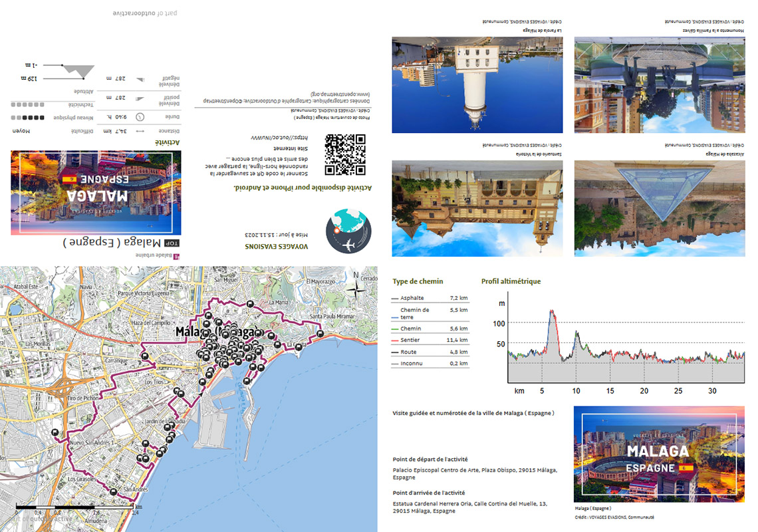Select the Chemin de terre '5,5 km' value
Viewport: 758px width, 532px height.
tap(459, 310)
